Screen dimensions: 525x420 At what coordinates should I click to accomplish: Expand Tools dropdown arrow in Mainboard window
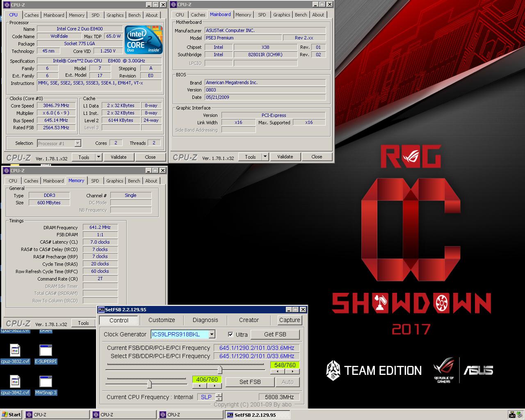click(x=265, y=157)
